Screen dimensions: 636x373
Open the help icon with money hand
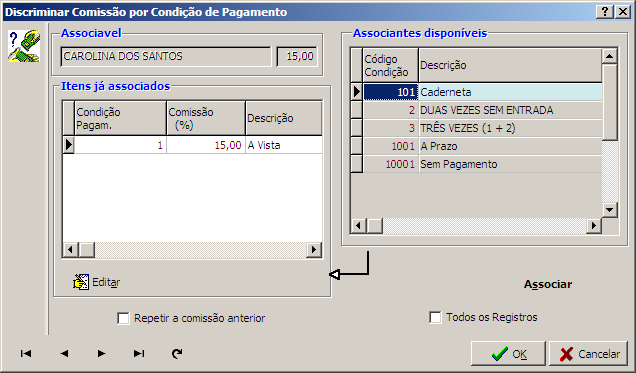pos(24,46)
